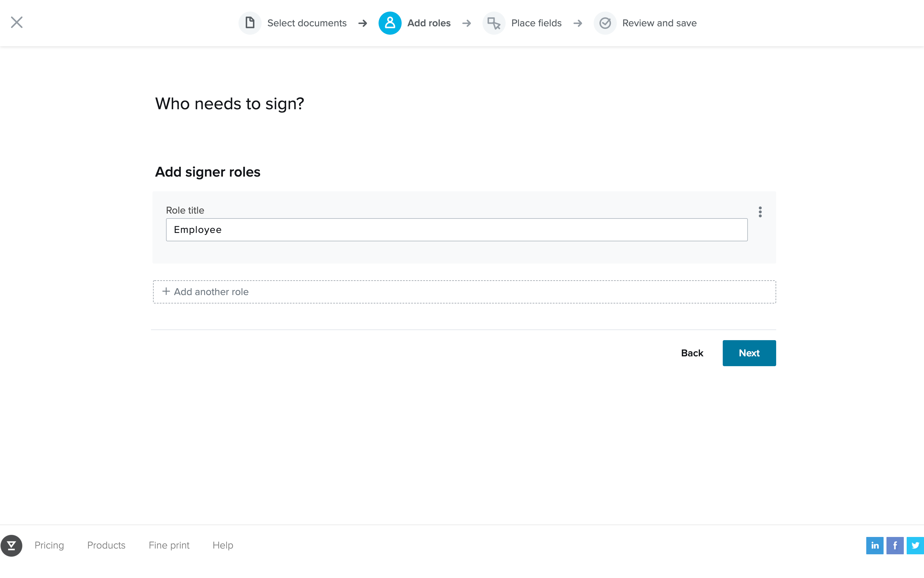924x578 pixels.
Task: Close the template setup wizard
Action: tap(17, 22)
